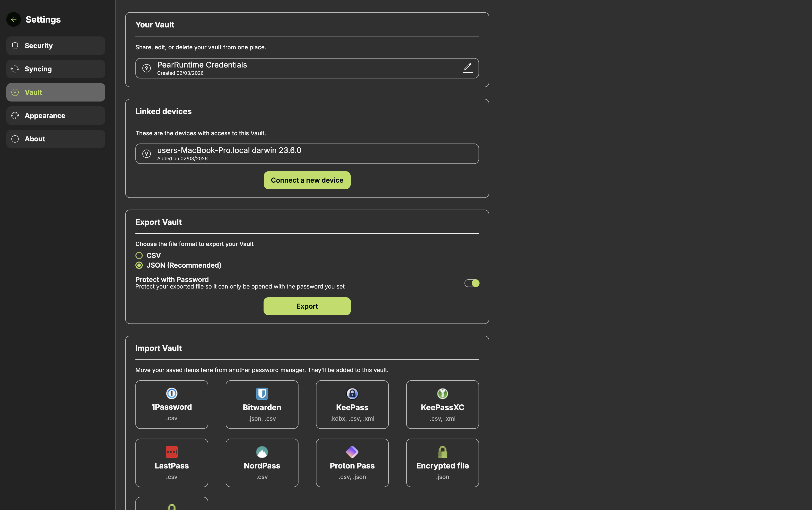
Task: Click the Connect a new device button
Action: (x=307, y=180)
